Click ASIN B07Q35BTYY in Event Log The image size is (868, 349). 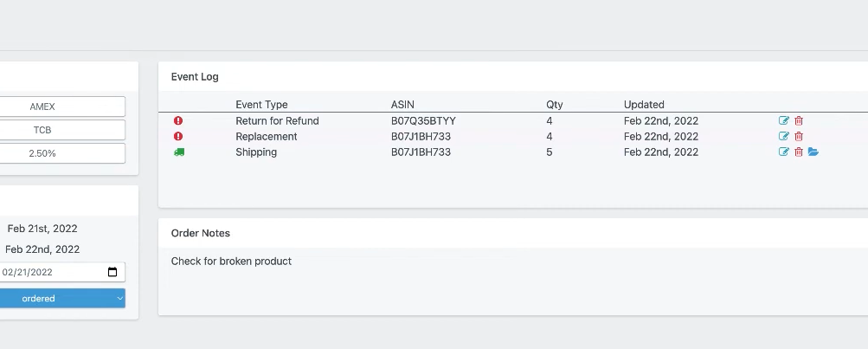pos(423,121)
